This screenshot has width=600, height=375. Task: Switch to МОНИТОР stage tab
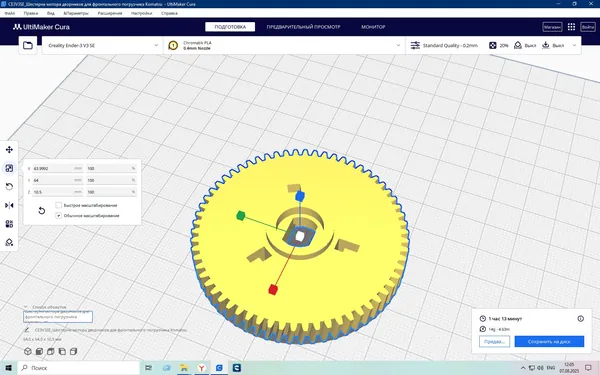tap(373, 27)
